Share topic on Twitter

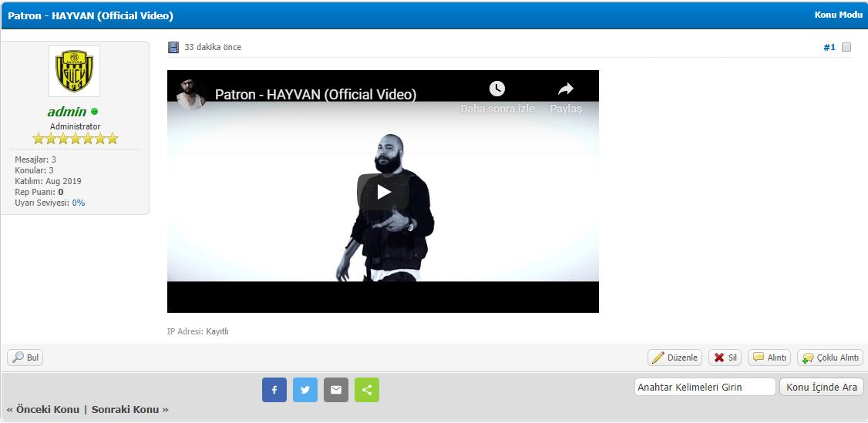coord(305,390)
